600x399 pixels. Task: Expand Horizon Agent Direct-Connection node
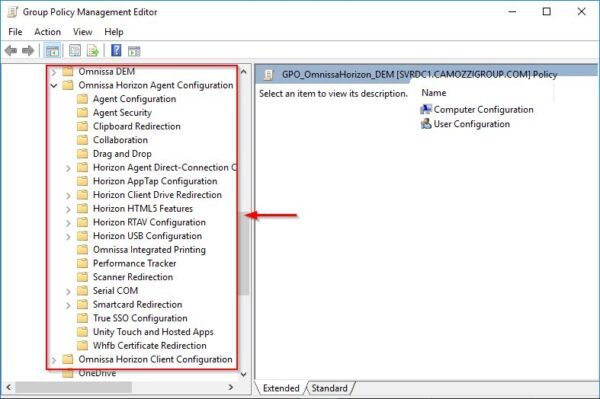[x=68, y=168]
